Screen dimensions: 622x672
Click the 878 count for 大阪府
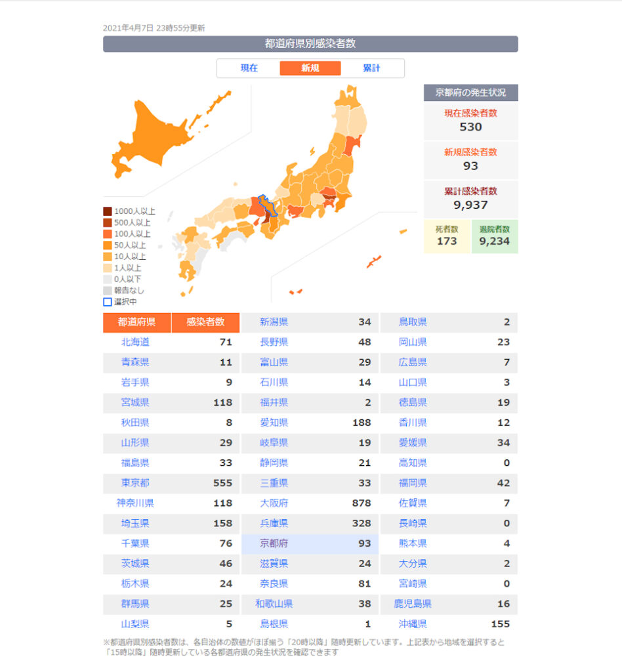pyautogui.click(x=362, y=503)
